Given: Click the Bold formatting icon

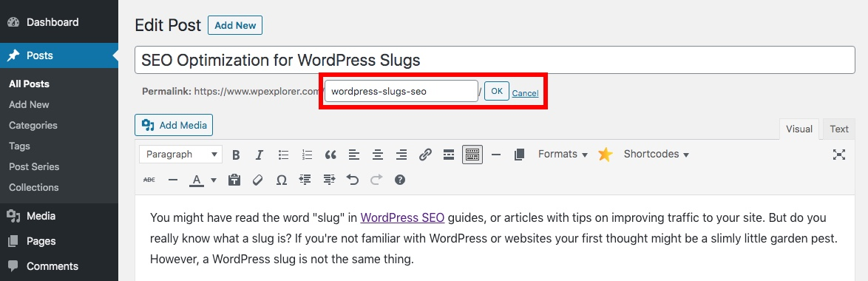Looking at the screenshot, I should click(x=236, y=155).
